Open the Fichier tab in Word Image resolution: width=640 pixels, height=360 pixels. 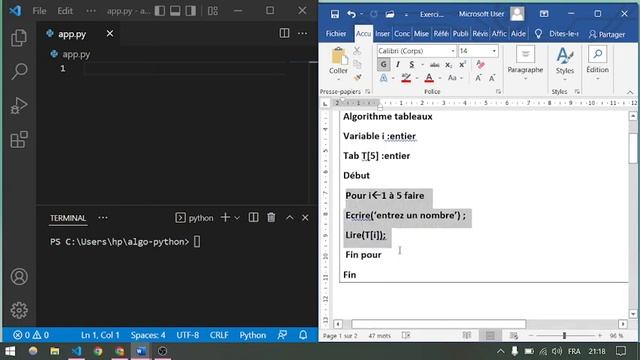336,34
